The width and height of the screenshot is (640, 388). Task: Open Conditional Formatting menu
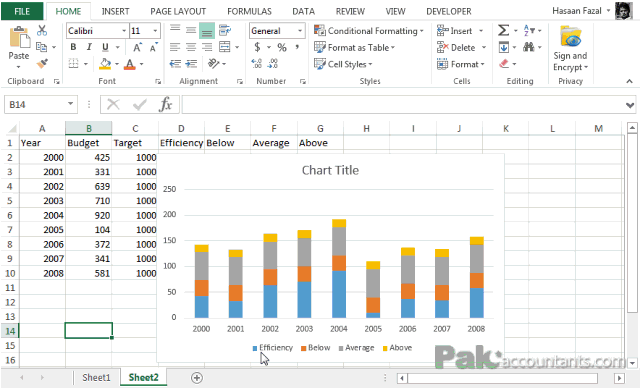click(x=369, y=31)
